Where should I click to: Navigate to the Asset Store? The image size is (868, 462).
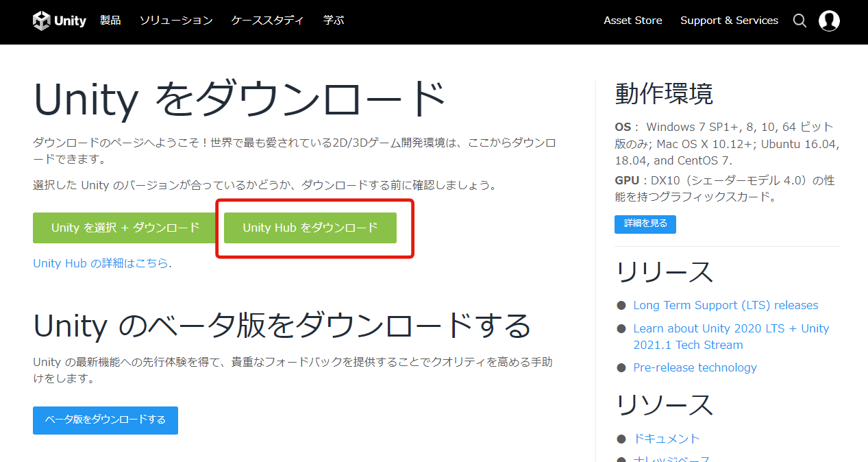[632, 21]
